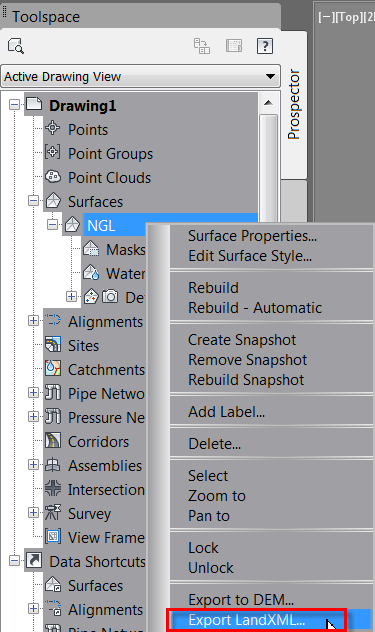Choose Edit Surface Style... menu entry
The width and height of the screenshot is (375, 632).
point(250,256)
